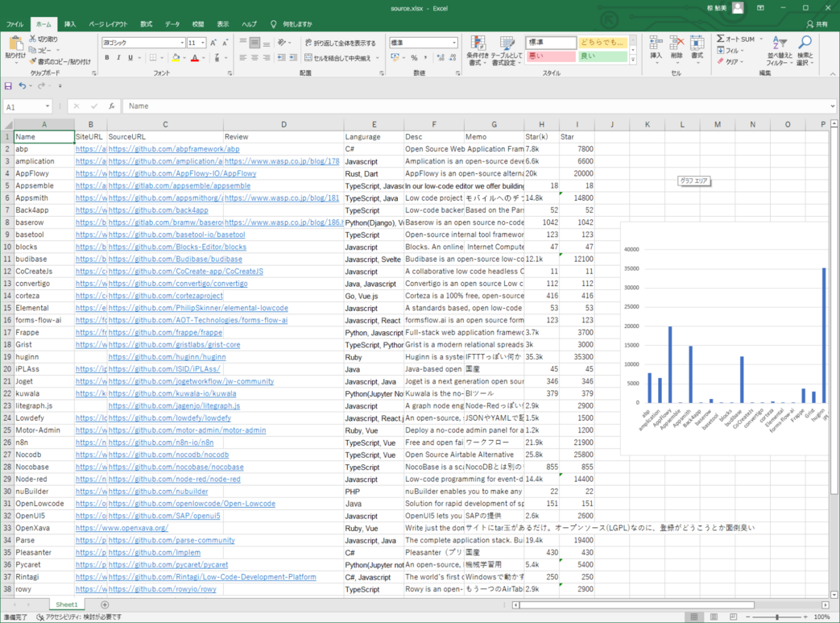Click the text orientation icon
The height and width of the screenshot is (623, 840).
[x=282, y=43]
